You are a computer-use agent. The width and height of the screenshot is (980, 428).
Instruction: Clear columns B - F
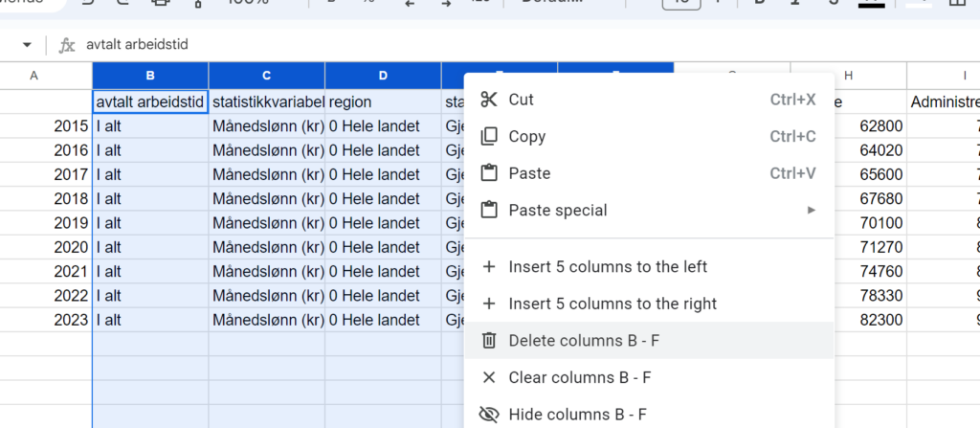click(x=650, y=377)
